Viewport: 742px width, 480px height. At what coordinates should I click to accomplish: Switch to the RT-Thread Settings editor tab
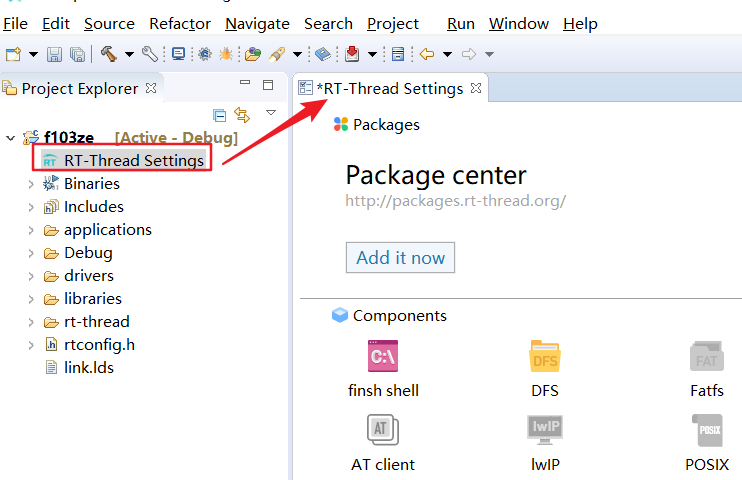tap(390, 88)
